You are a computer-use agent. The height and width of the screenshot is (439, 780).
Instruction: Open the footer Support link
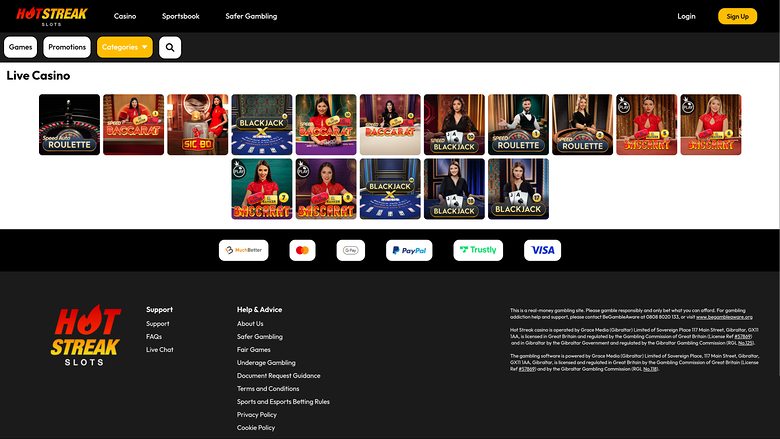tap(158, 324)
